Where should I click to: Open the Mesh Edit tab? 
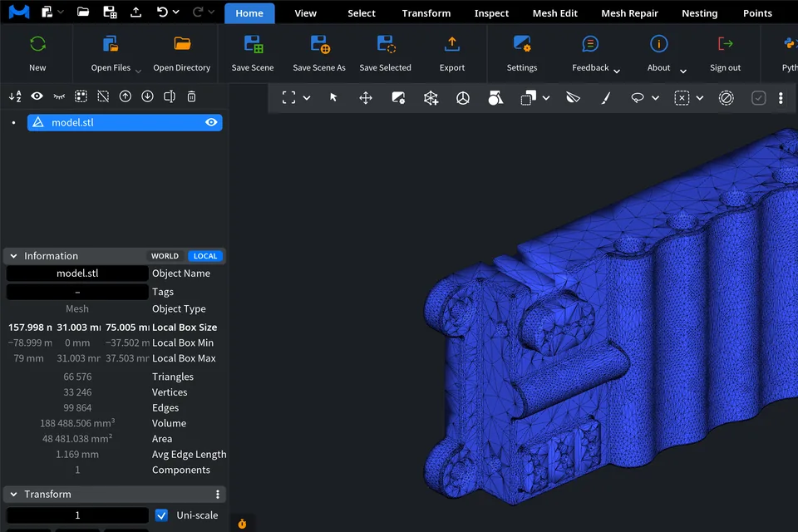point(554,13)
